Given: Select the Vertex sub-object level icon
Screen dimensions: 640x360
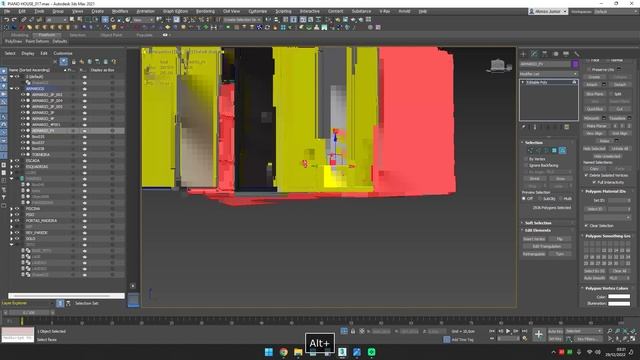Looking at the screenshot, I should pos(530,151).
